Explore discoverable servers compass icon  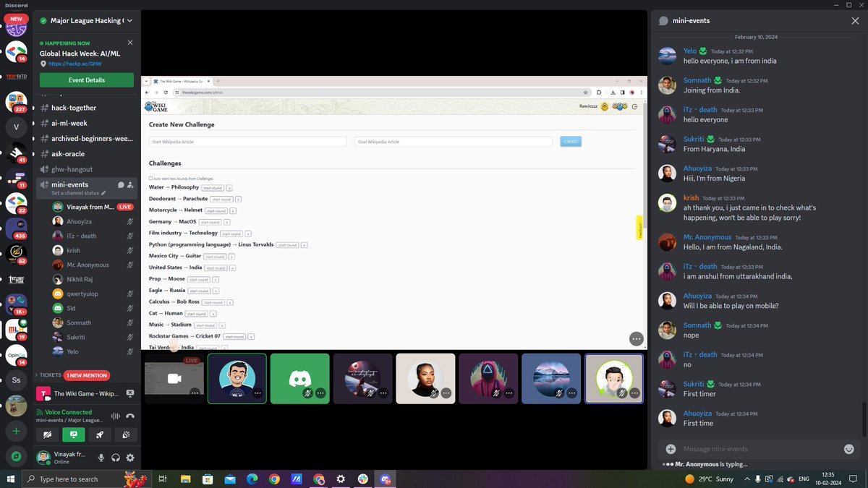point(16,457)
